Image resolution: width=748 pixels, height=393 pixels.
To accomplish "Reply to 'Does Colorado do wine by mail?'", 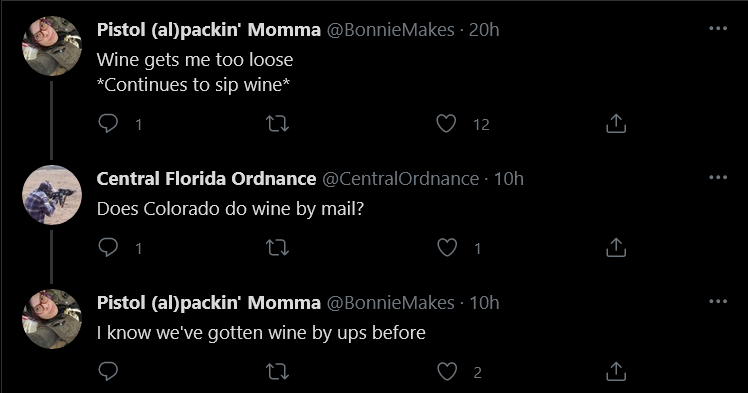I will tap(108, 248).
